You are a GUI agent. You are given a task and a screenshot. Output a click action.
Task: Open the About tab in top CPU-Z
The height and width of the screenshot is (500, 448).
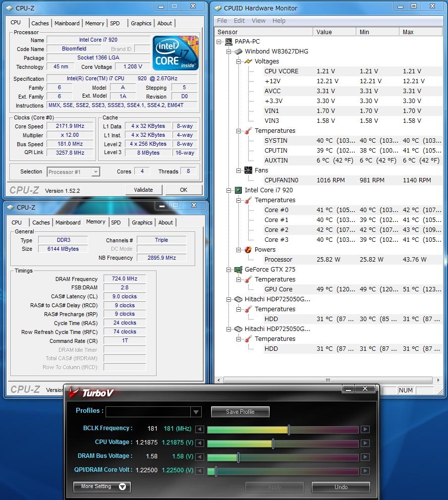(x=165, y=23)
